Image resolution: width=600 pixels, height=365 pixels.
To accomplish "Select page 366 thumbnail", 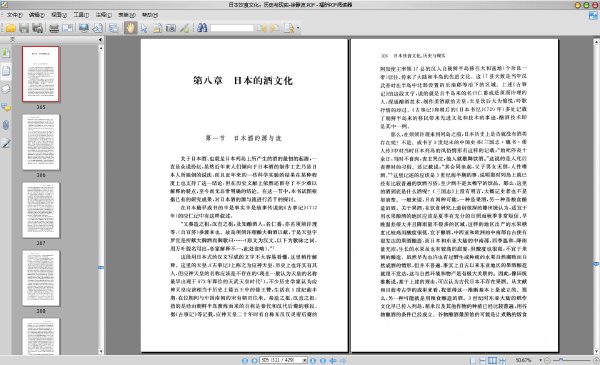I will click(41, 142).
